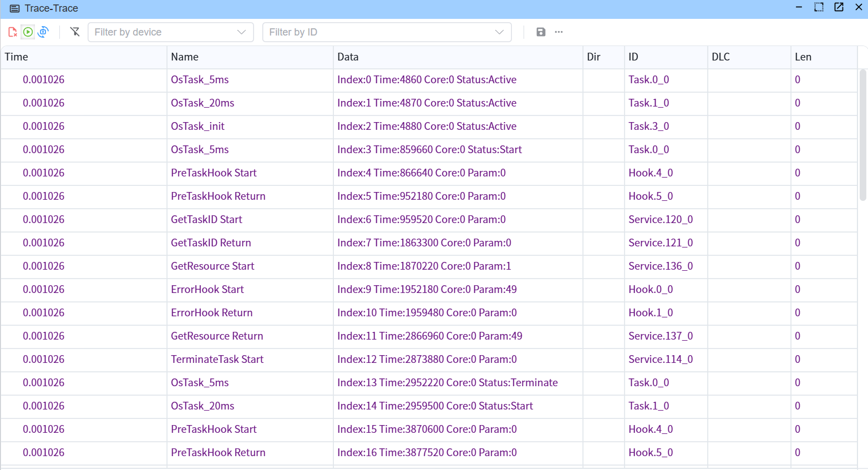Pop out the Trace panel to new window
Image resolution: width=868 pixels, height=470 pixels.
coord(839,7)
